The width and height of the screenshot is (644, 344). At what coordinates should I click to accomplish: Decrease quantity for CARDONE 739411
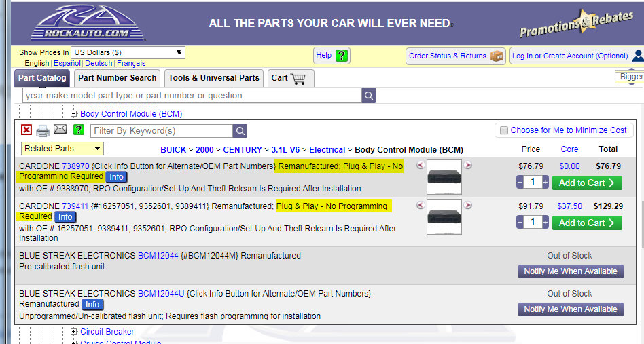(520, 223)
